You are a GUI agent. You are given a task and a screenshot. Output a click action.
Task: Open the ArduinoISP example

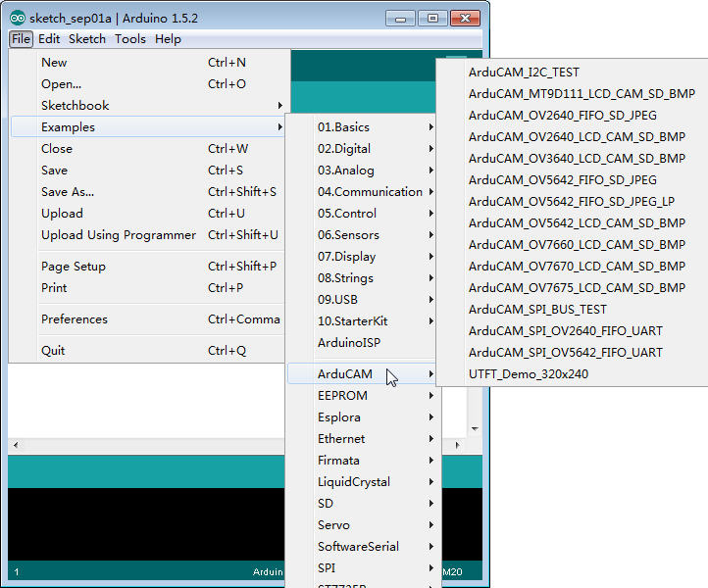coord(362,343)
